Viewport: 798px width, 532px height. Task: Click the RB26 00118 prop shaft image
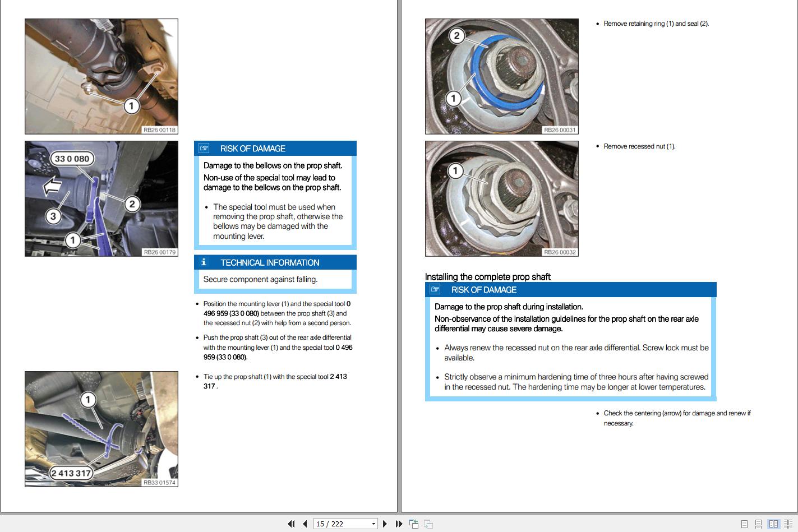point(102,76)
